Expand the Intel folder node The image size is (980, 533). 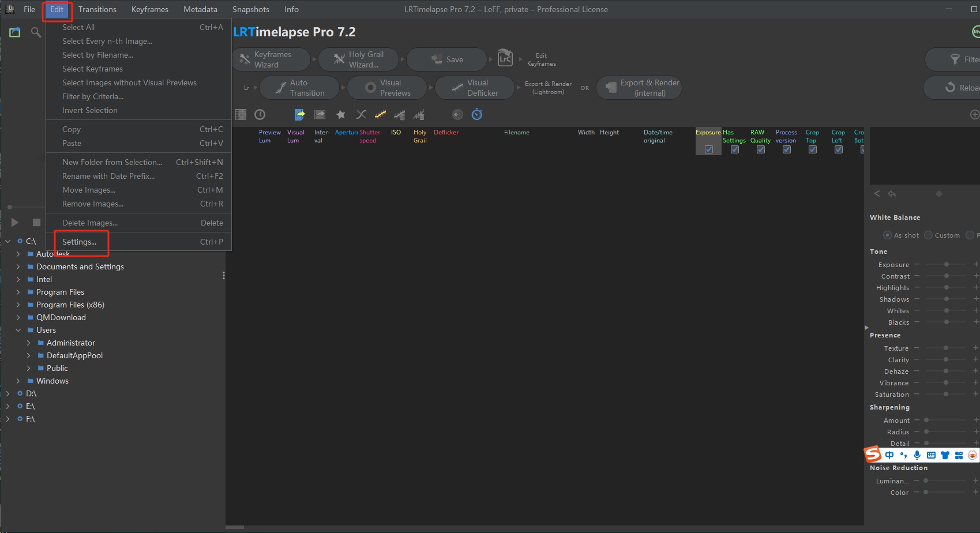click(x=18, y=279)
